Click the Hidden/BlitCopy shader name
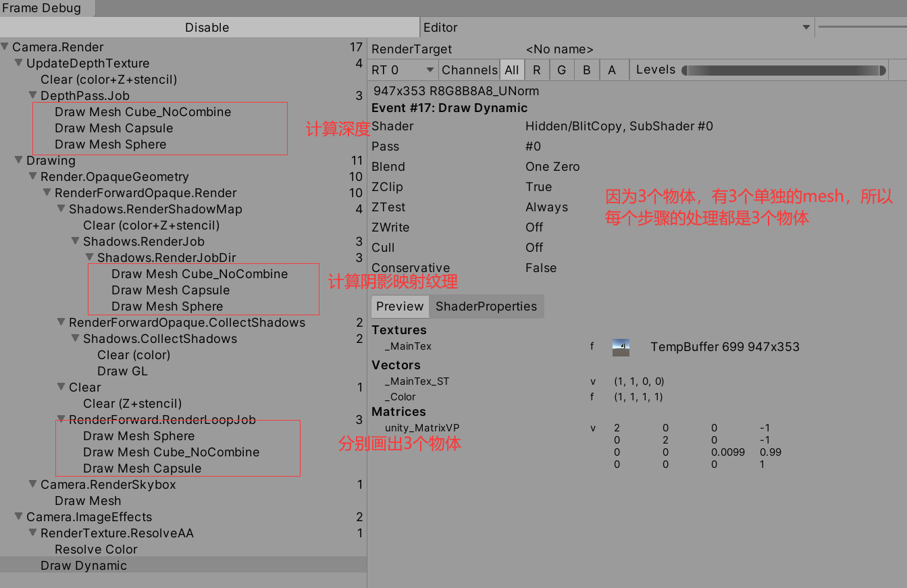The width and height of the screenshot is (907, 588). (619, 126)
